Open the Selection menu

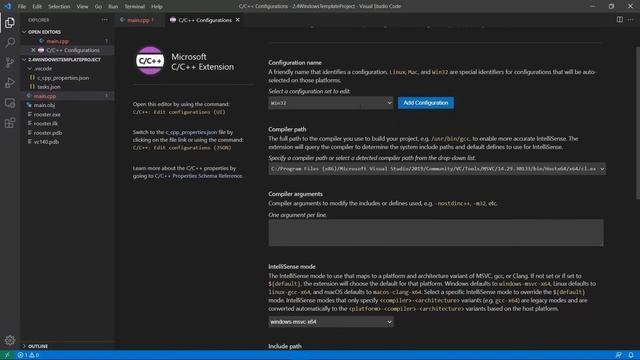59,7
